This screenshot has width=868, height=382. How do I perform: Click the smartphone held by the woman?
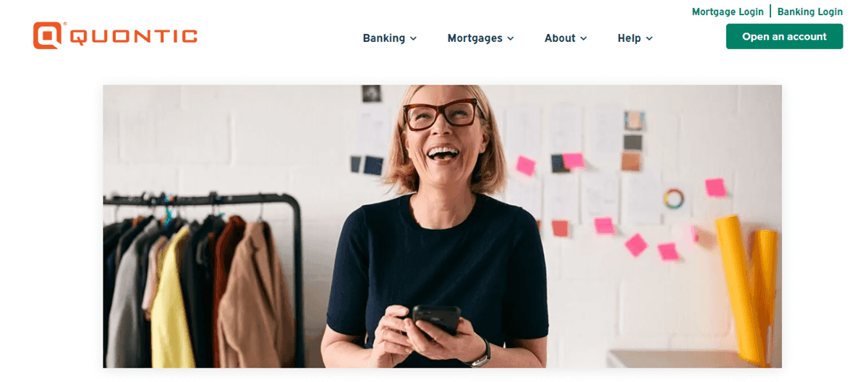pyautogui.click(x=435, y=321)
